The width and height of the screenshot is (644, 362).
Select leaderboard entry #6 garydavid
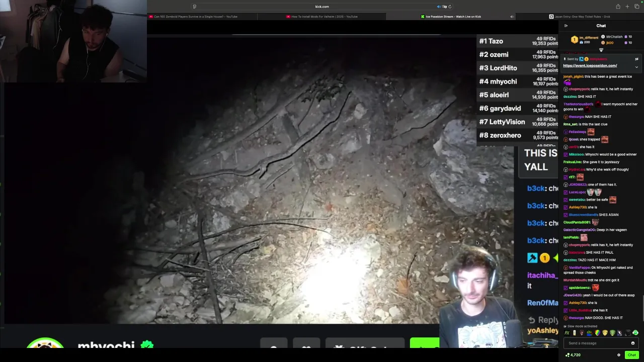click(x=518, y=108)
